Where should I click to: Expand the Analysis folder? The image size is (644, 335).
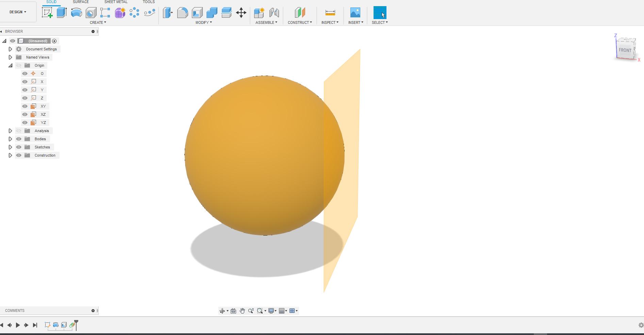[x=10, y=131]
